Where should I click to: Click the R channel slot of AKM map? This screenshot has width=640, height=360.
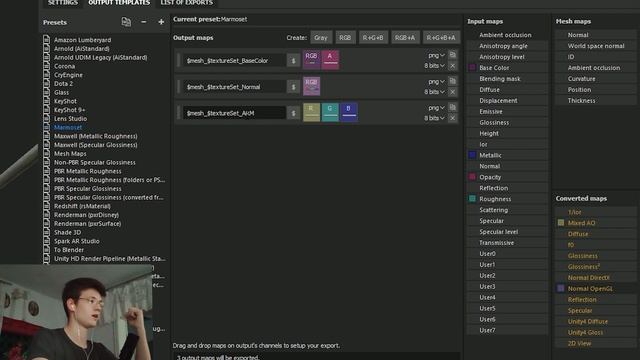coord(311,112)
